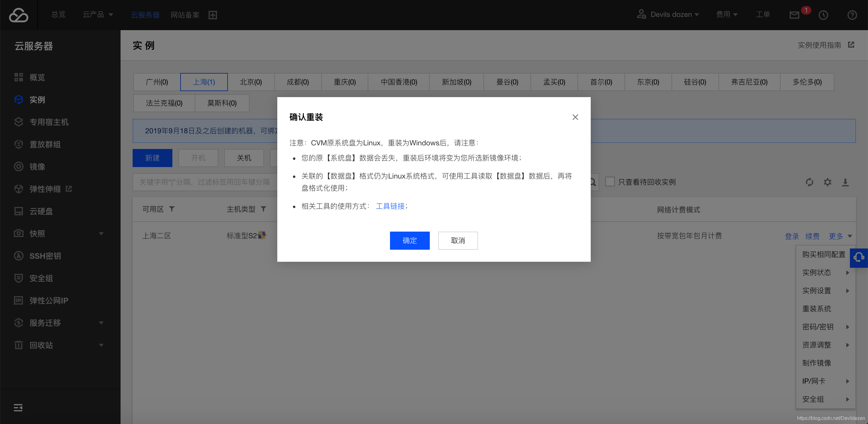This screenshot has height=424, width=868.
Task: Expand the 实例状态 submenu arrow
Action: coord(848,273)
